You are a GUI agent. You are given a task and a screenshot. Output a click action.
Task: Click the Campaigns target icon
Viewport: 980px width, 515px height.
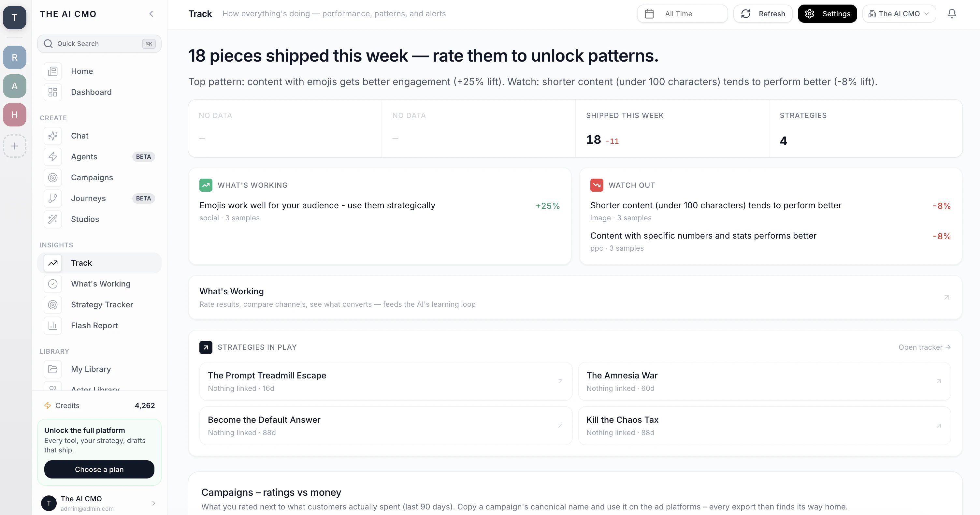52,177
